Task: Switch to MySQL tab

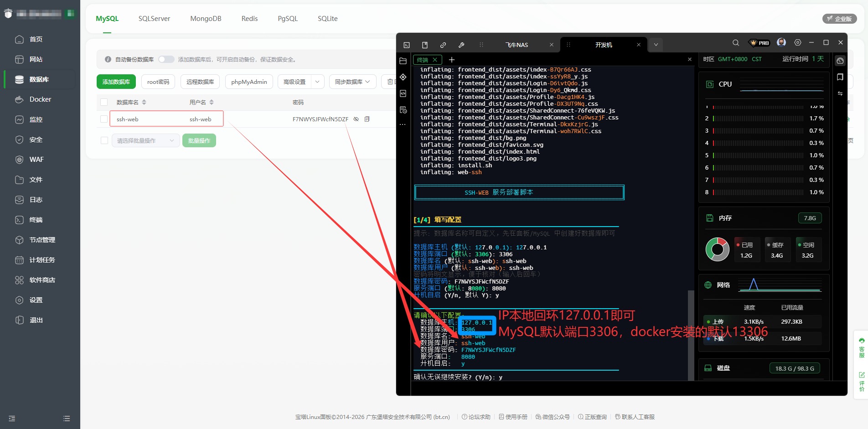Action: (107, 19)
